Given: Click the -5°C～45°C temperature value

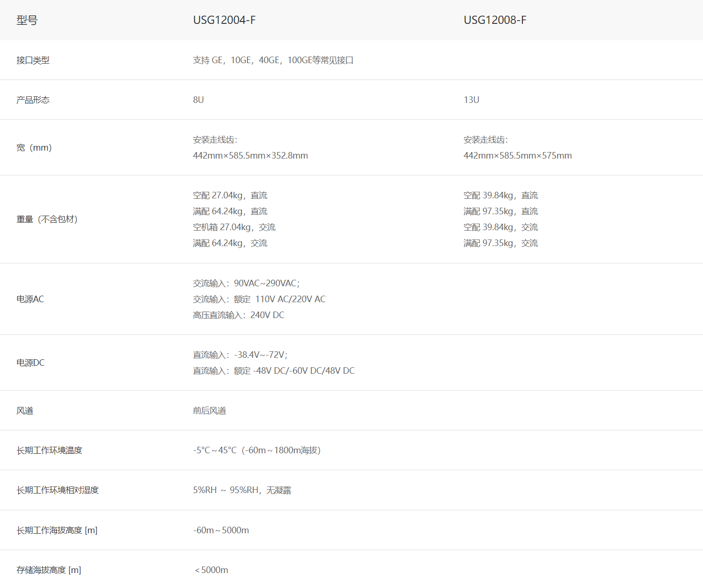Looking at the screenshot, I should point(215,450).
